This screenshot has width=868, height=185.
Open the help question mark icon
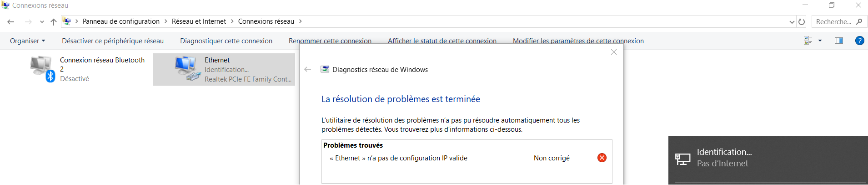(x=859, y=41)
